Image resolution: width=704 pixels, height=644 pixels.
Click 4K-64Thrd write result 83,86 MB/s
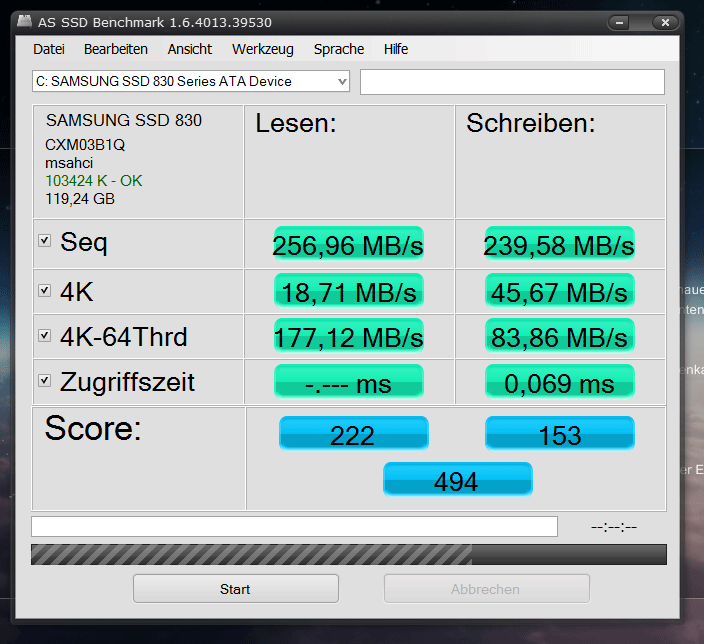(559, 336)
